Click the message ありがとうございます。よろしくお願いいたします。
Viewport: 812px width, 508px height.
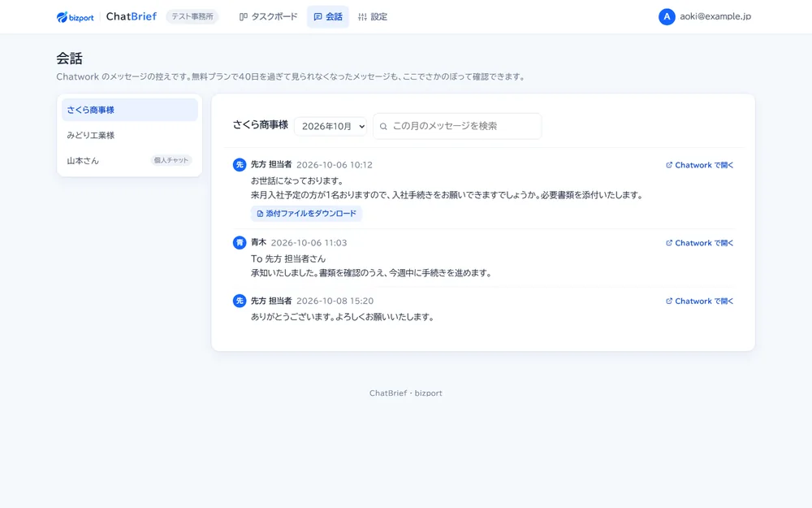click(343, 317)
